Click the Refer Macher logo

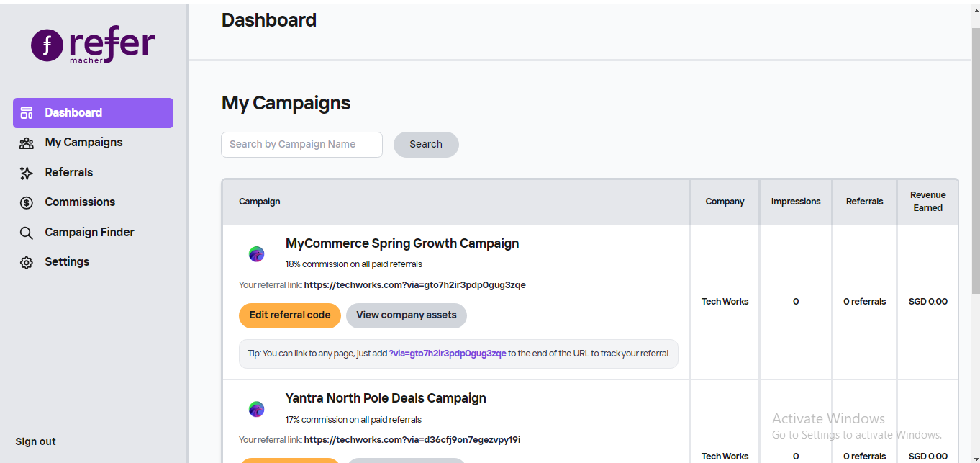point(93,45)
